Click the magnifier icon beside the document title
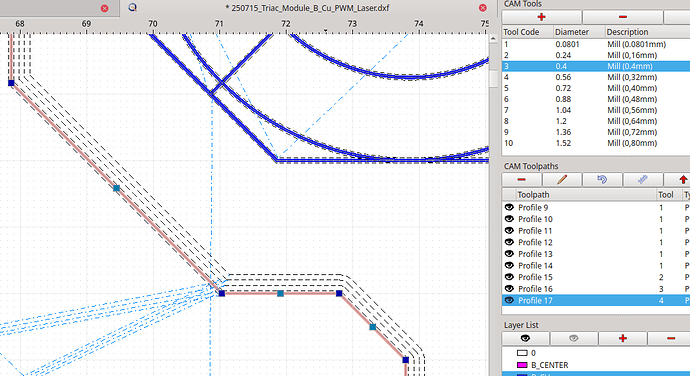The height and width of the screenshot is (376, 690). [132, 7]
